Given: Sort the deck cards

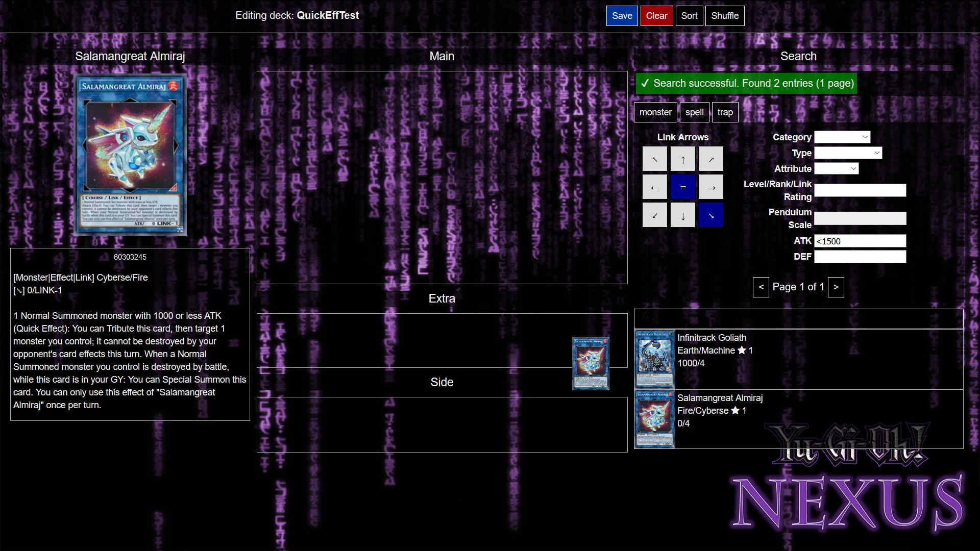Looking at the screenshot, I should coord(689,16).
